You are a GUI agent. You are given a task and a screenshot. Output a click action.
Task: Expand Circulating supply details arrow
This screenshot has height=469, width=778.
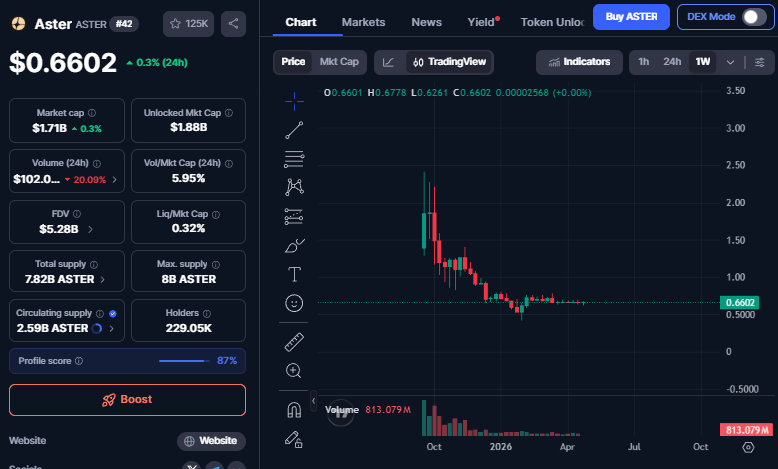[x=112, y=329]
